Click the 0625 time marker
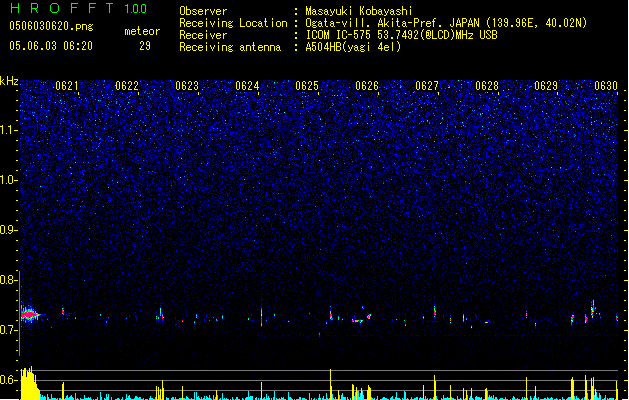 [307, 86]
